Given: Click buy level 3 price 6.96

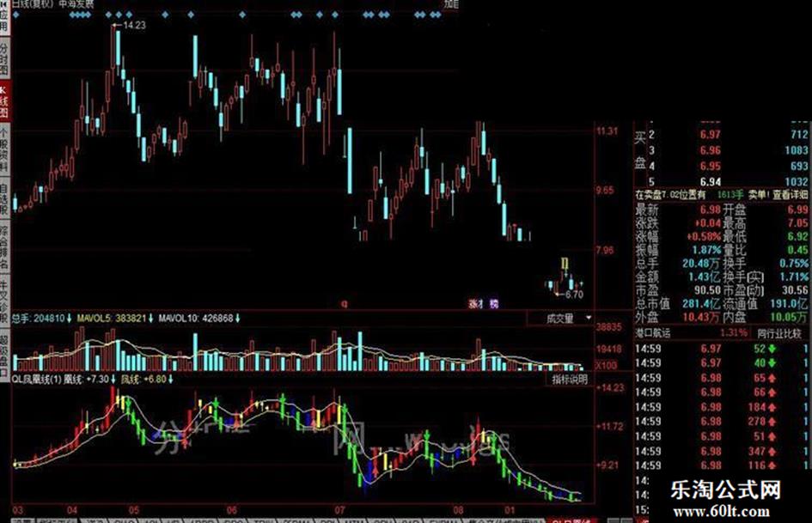Looking at the screenshot, I should (710, 150).
